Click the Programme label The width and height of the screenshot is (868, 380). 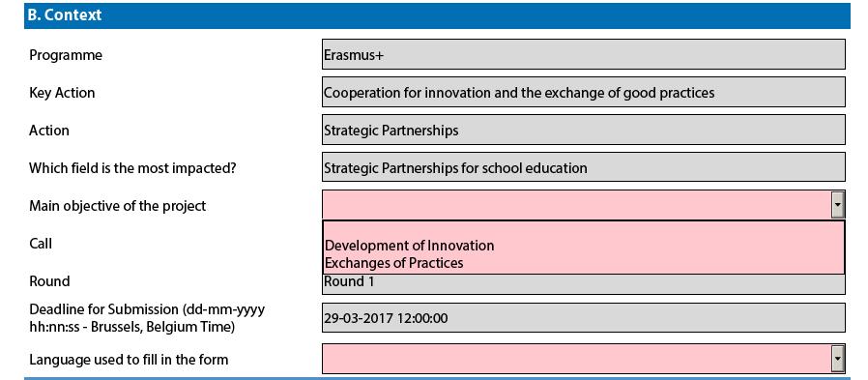tap(66, 55)
